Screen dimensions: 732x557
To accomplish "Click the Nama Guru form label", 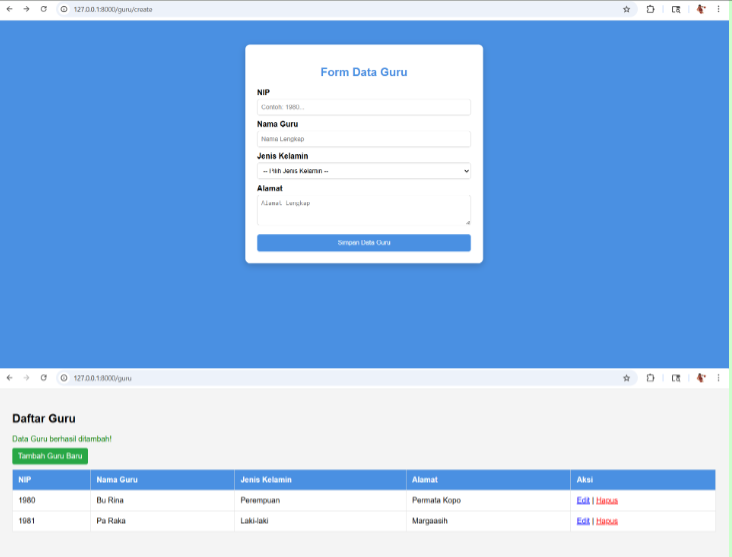I will [x=277, y=124].
